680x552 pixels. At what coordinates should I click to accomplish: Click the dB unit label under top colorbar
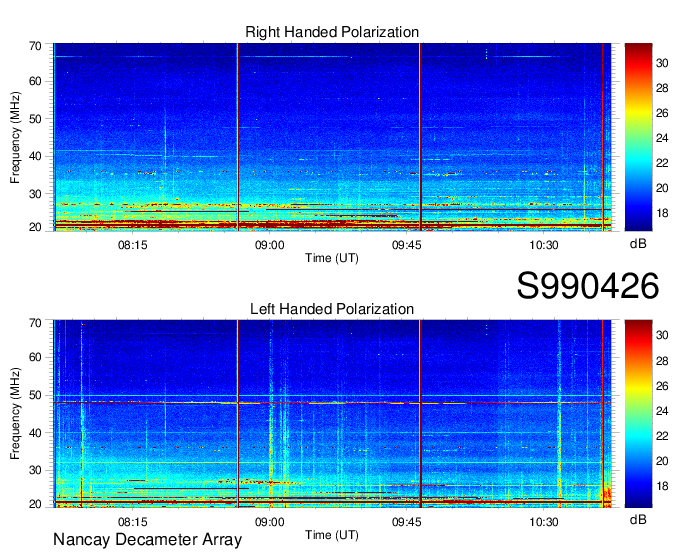638,244
